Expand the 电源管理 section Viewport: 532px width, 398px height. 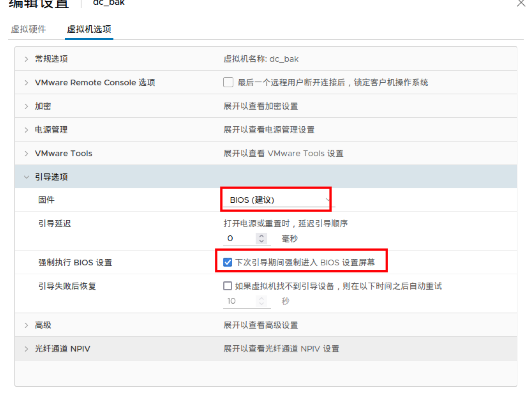point(26,130)
